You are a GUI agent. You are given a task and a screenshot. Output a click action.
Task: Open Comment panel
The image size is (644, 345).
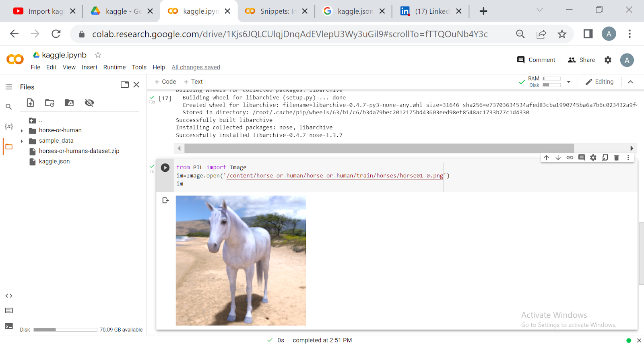point(536,60)
